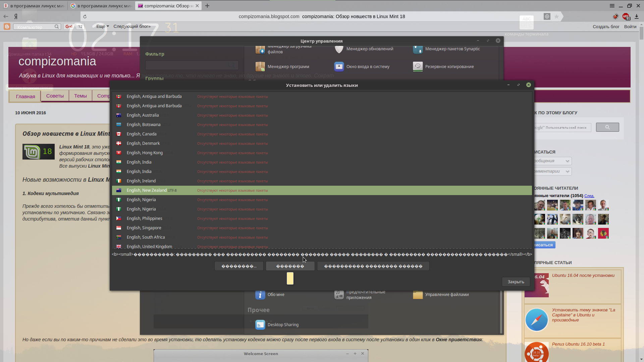This screenshot has height=362, width=644.
Task: Switch to Темы blog tab
Action: [x=80, y=96]
